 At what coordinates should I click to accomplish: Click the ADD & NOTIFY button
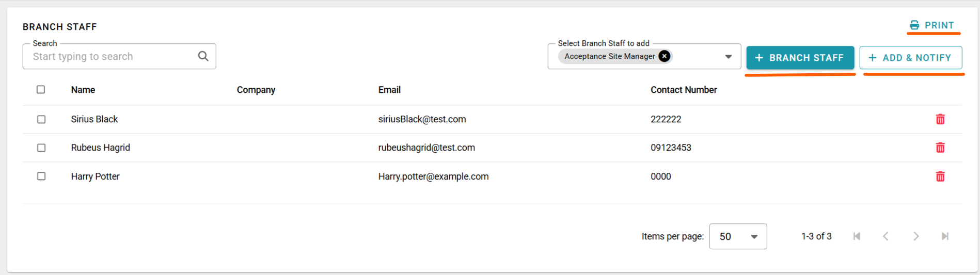click(911, 58)
